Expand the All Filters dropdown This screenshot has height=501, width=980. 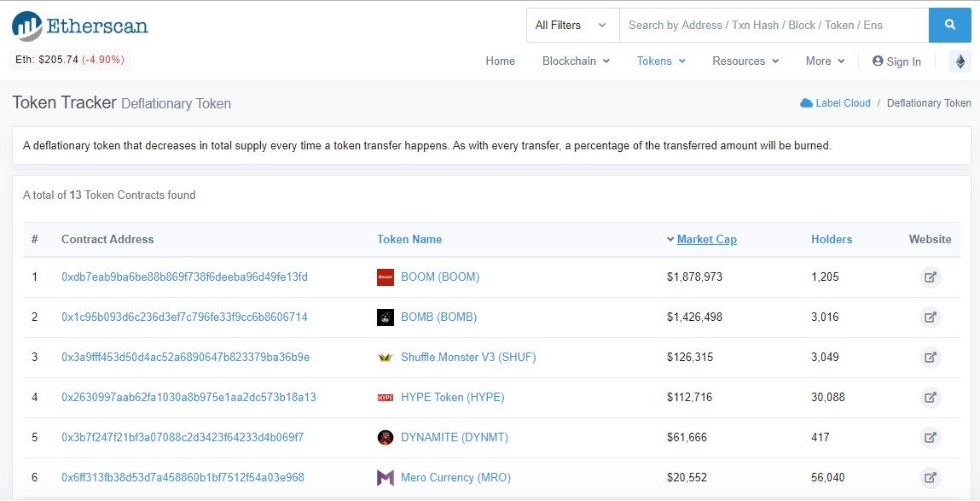(x=571, y=26)
